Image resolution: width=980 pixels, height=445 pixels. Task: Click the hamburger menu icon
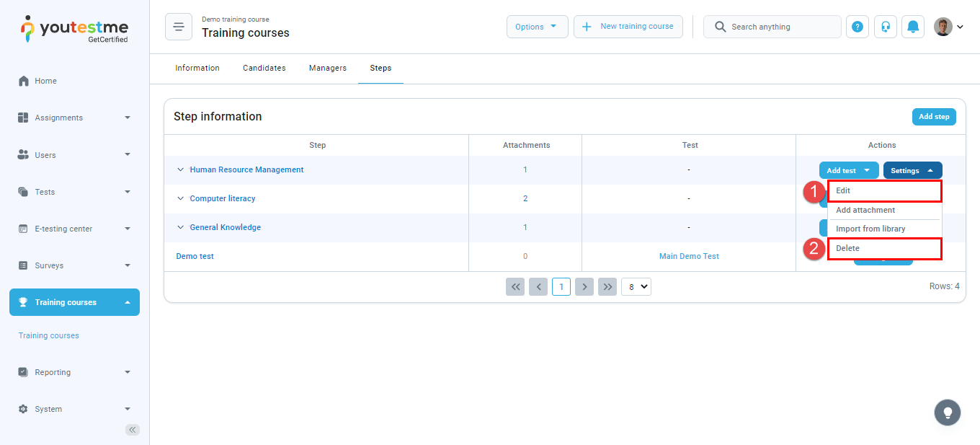179,27
